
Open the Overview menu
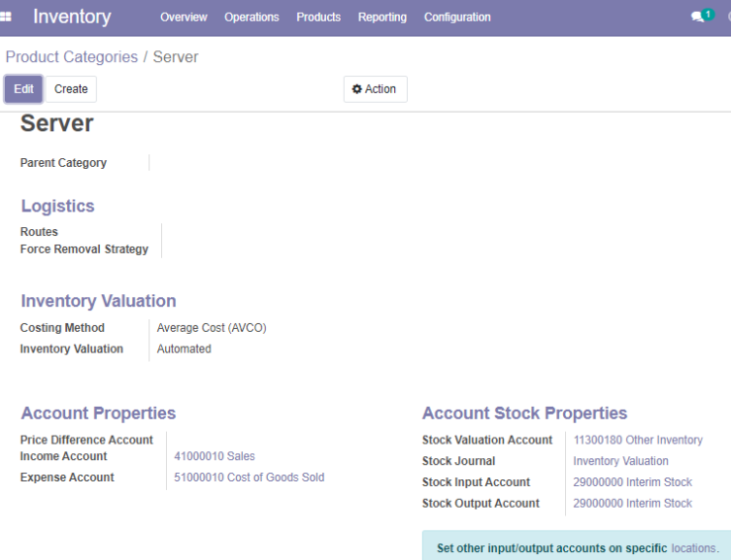point(184,17)
